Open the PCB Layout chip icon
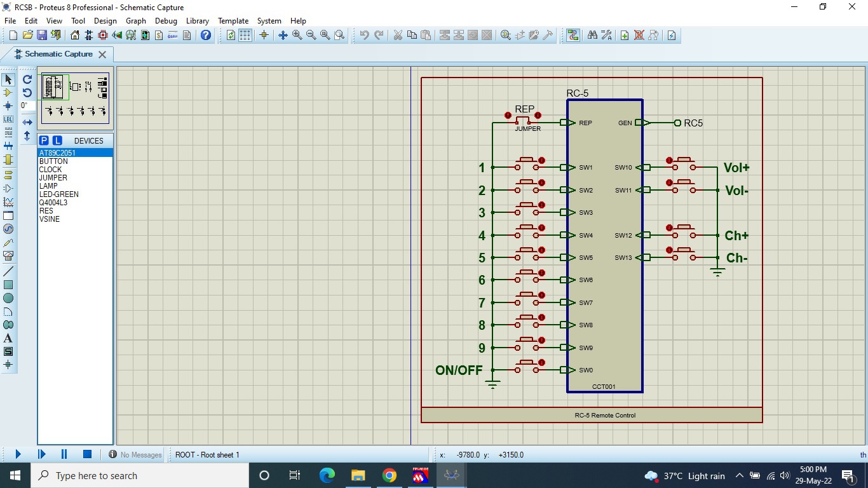 pyautogui.click(x=103, y=36)
